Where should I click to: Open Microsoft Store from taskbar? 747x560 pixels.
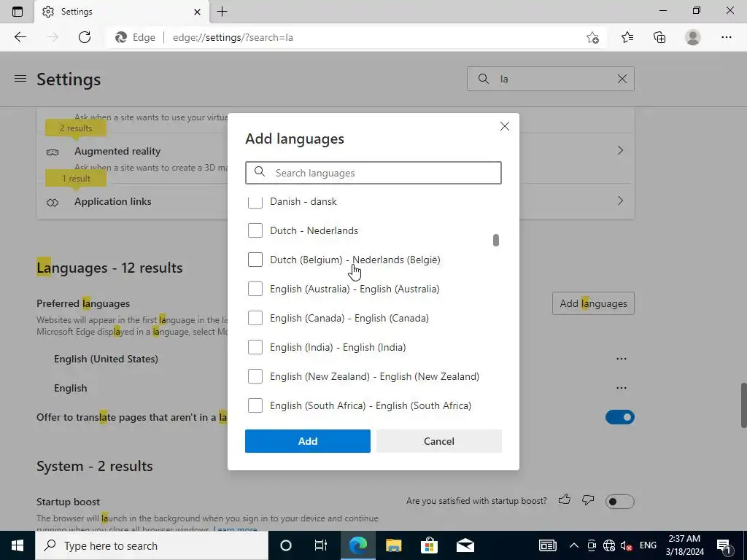click(429, 545)
